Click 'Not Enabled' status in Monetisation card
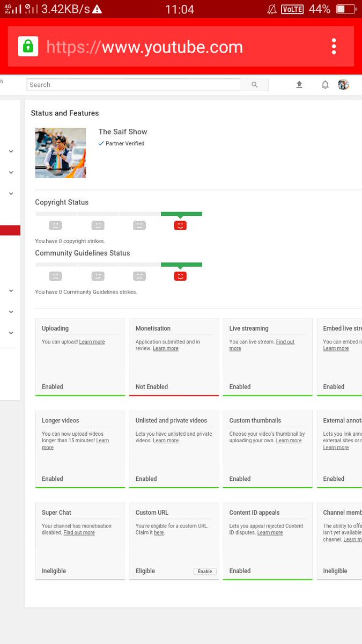362x644 pixels. [152, 386]
